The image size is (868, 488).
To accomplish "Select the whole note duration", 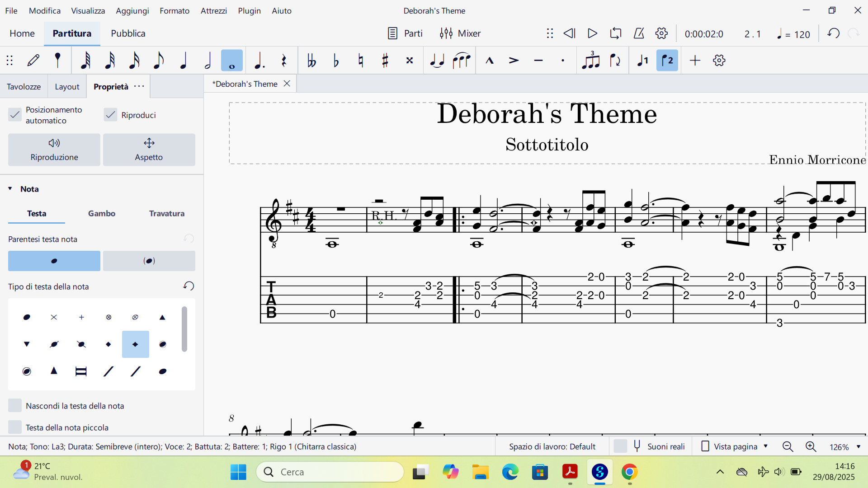I will pyautogui.click(x=232, y=60).
